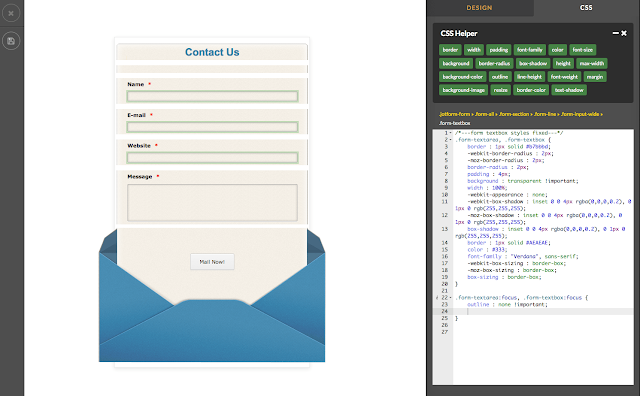Click the margin helper tag
Image resolution: width=640 pixels, height=396 pixels.
point(595,77)
